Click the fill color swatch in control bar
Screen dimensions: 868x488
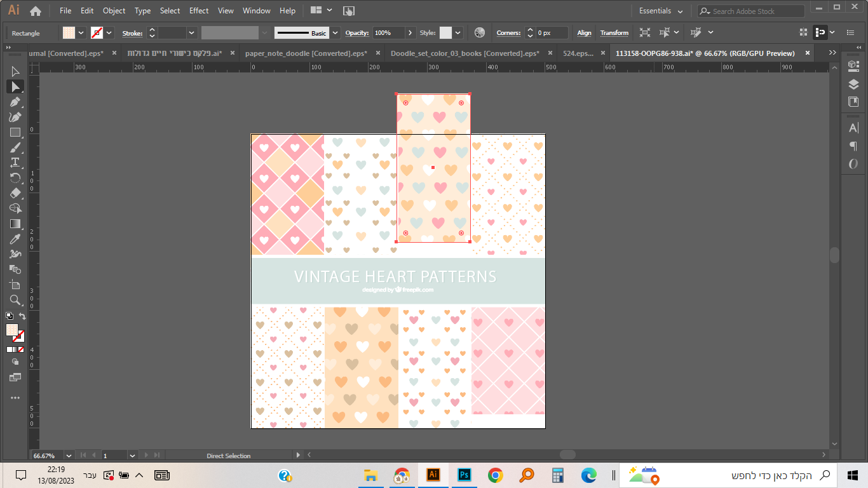[69, 33]
